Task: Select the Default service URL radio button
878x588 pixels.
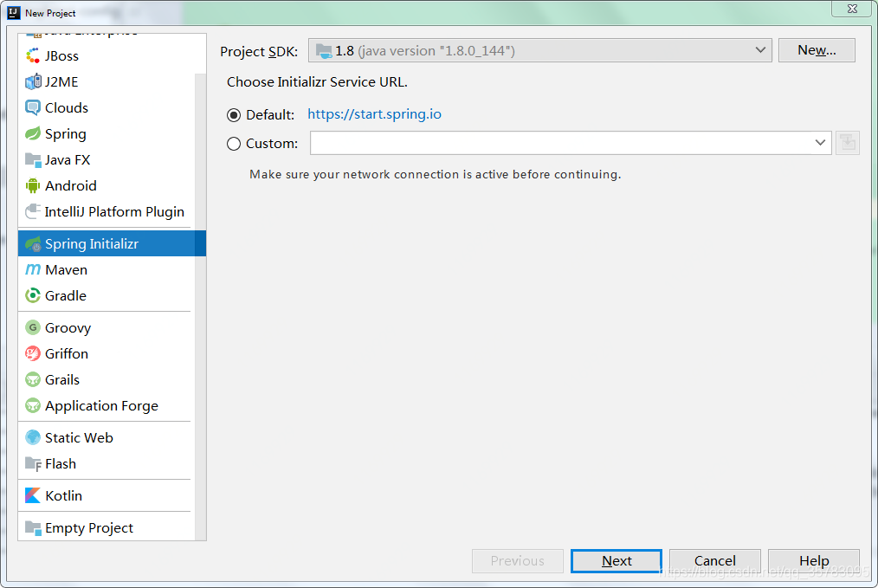Action: tap(234, 115)
